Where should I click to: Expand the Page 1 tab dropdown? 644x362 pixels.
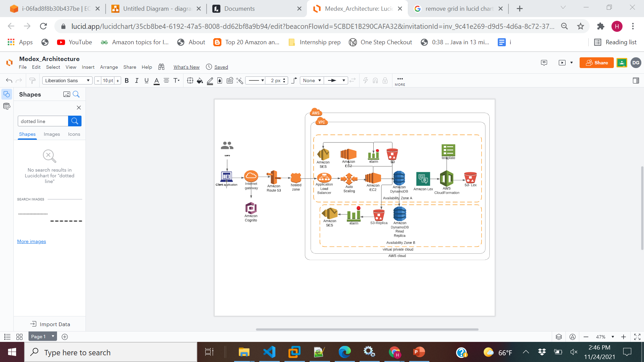pos(53,336)
